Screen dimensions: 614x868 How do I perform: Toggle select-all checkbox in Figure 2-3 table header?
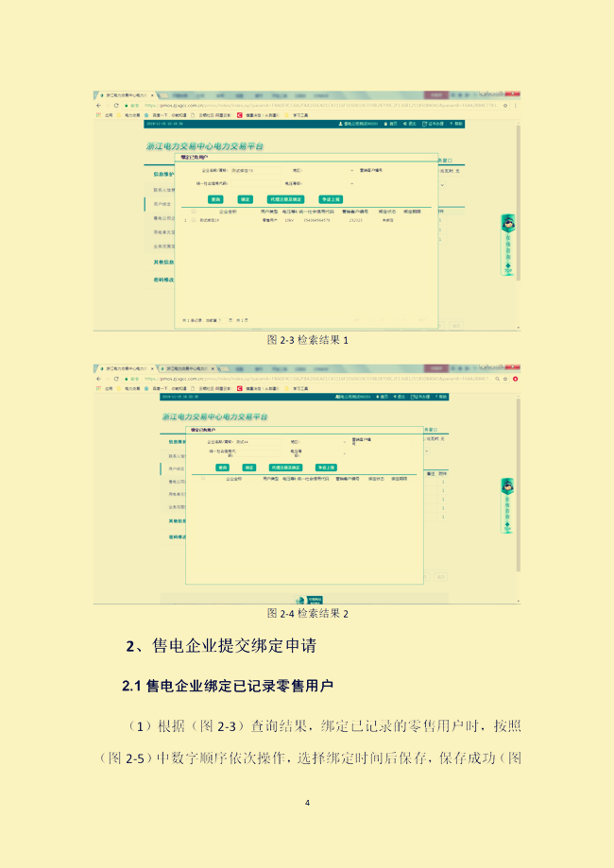click(x=196, y=212)
